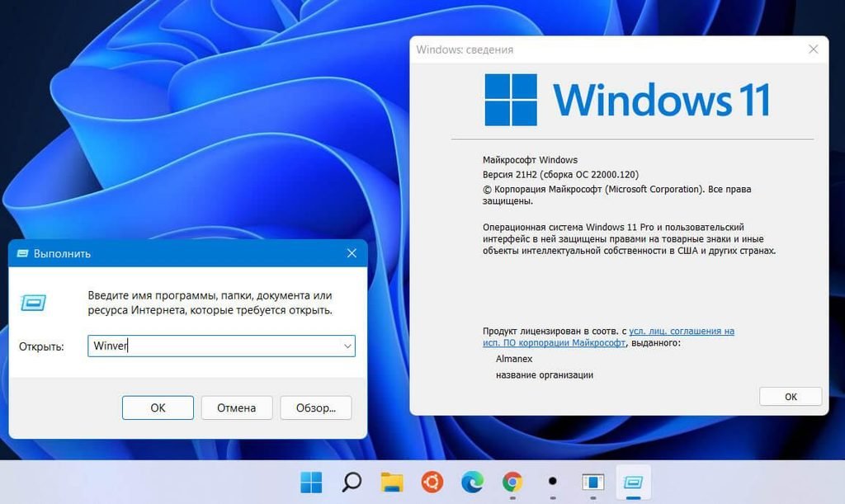This screenshot has height=504, width=845.
Task: Open the Ubuntu app in the taskbar
Action: click(432, 482)
